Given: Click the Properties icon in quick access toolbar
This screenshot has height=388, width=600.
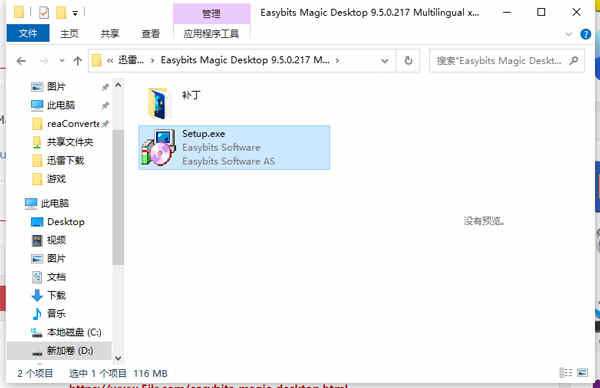Looking at the screenshot, I should point(44,13).
